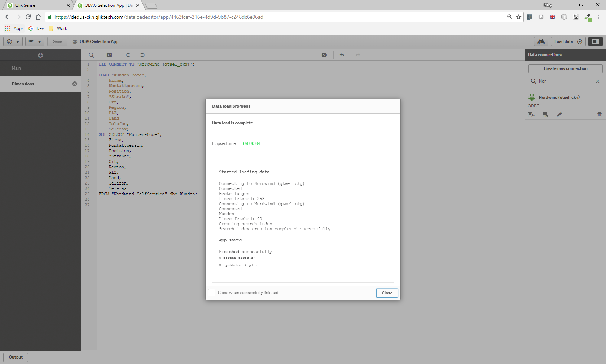Clear the data connection search
This screenshot has width=606, height=364.
click(598, 81)
